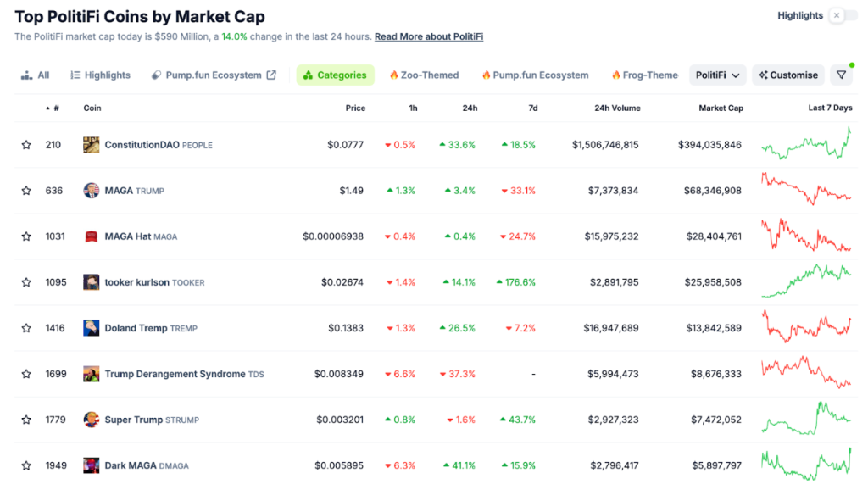Expand the PolitiFi category dropdown
868x484 pixels.
(717, 75)
